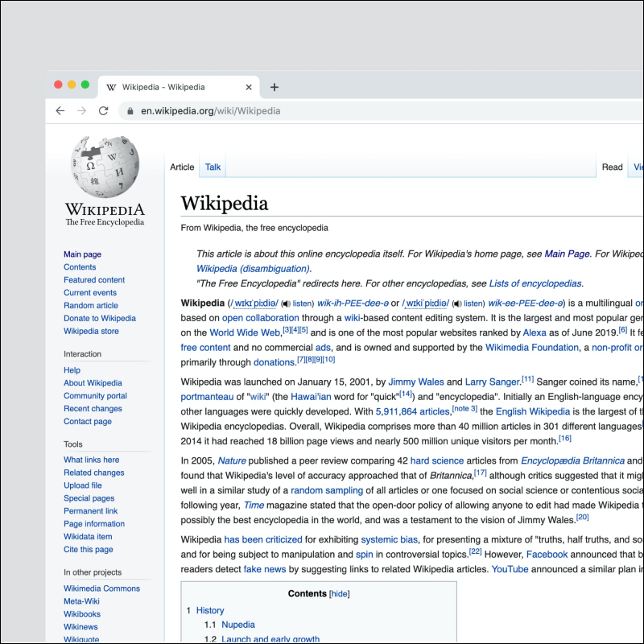Open Larry Sanger link
The height and width of the screenshot is (644, 644).
pos(493,382)
